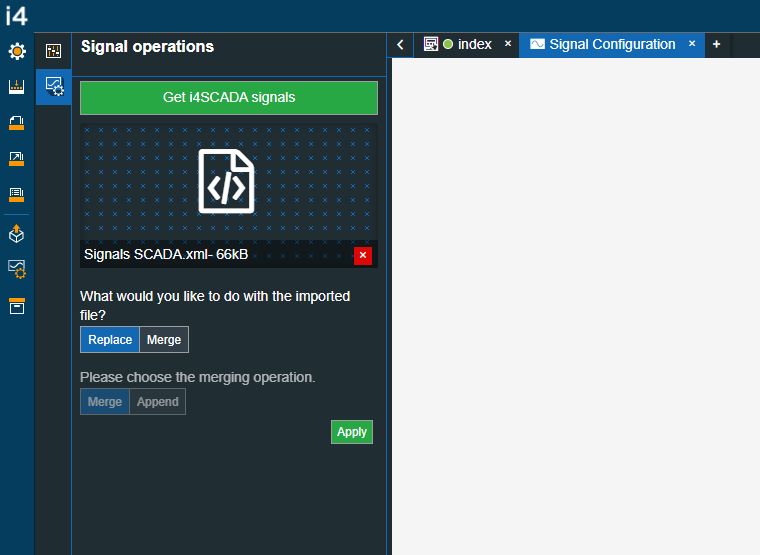Open the export arrow icon with orange bar
The width and height of the screenshot is (760, 555).
[17, 159]
